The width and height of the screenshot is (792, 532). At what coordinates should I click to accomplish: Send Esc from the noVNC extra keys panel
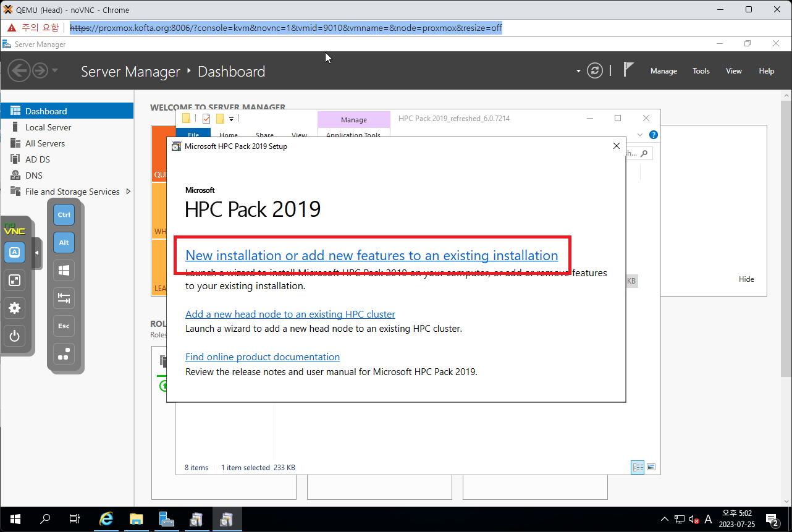(x=64, y=326)
